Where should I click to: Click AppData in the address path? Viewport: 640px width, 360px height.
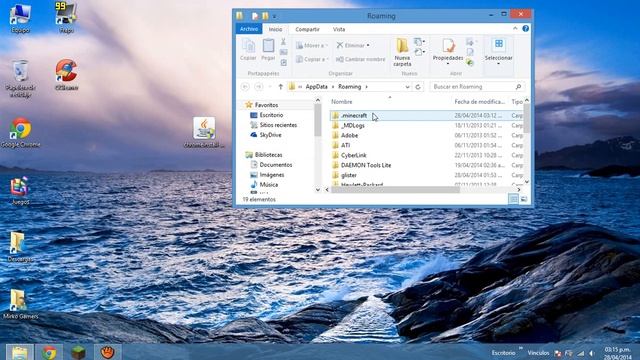pyautogui.click(x=316, y=87)
